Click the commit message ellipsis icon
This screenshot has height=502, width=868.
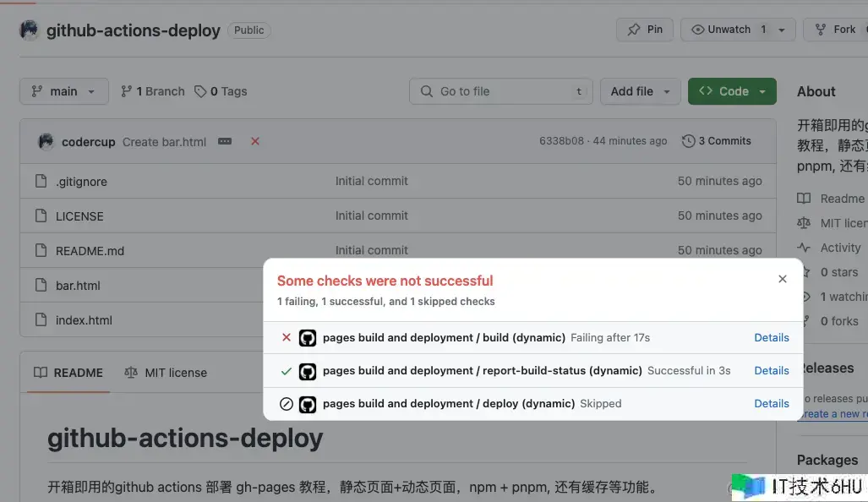(225, 141)
